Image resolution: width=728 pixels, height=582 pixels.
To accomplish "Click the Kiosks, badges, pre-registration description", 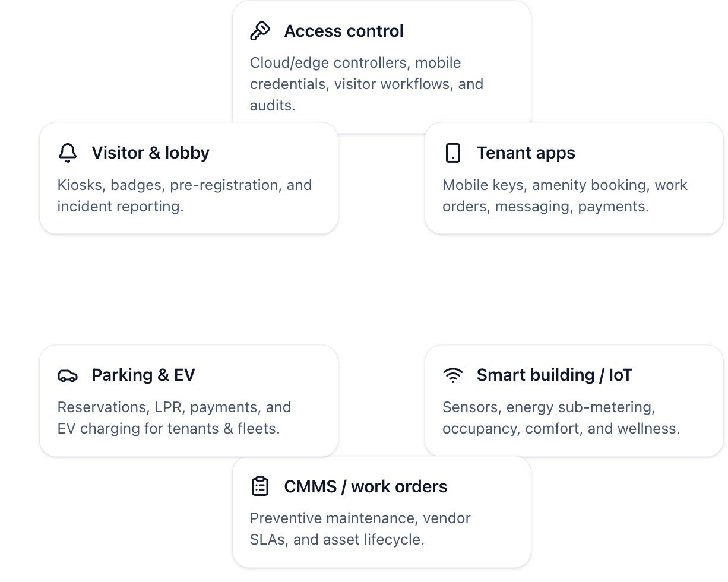I will pos(184,195).
